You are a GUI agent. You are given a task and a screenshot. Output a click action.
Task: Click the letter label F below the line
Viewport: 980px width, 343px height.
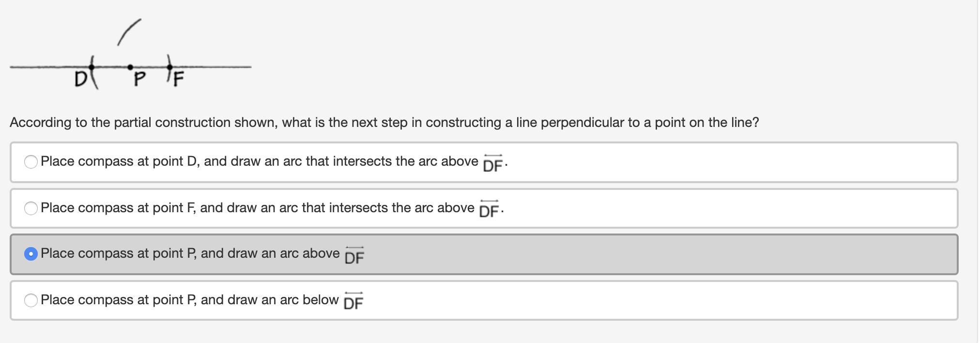[179, 79]
